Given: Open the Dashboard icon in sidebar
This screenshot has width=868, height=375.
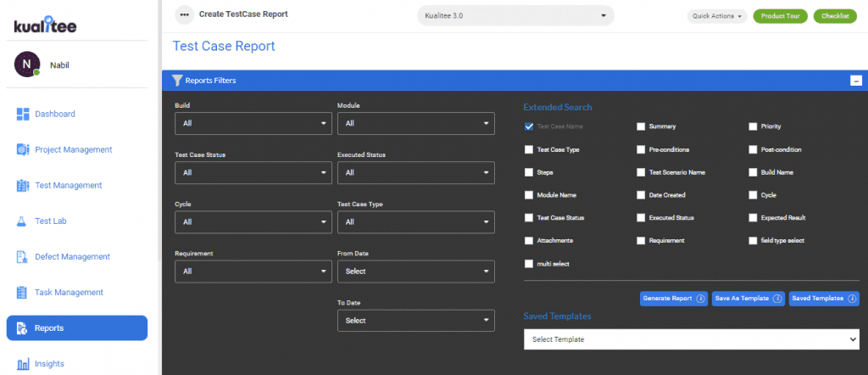Looking at the screenshot, I should (x=23, y=114).
